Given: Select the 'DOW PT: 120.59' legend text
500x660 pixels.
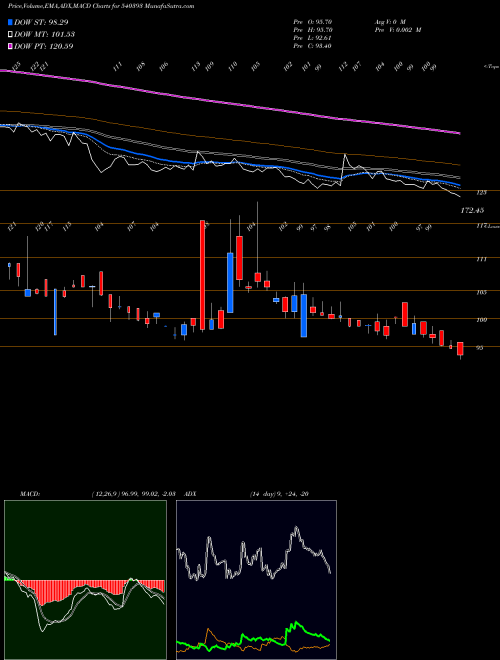Looking at the screenshot, I should coord(44,46).
